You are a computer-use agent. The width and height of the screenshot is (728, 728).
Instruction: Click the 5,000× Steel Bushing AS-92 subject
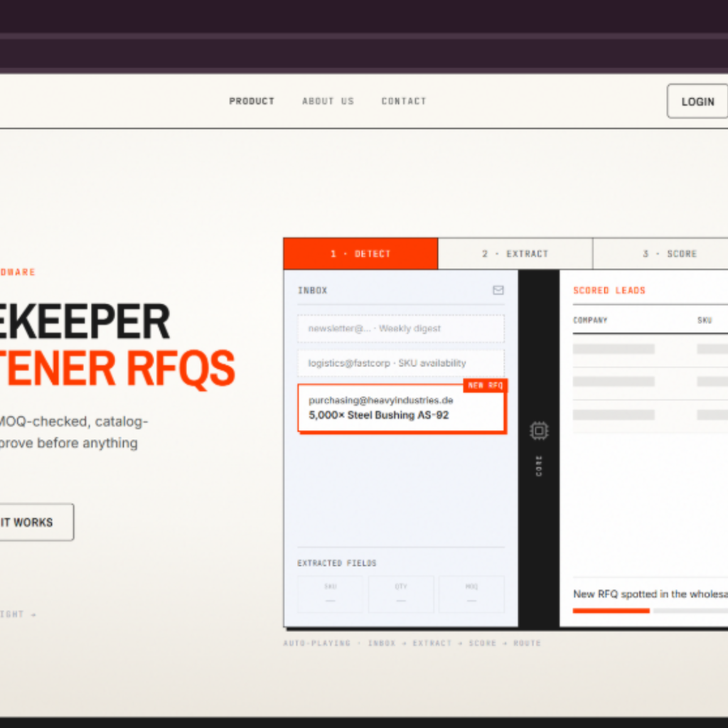click(x=378, y=415)
